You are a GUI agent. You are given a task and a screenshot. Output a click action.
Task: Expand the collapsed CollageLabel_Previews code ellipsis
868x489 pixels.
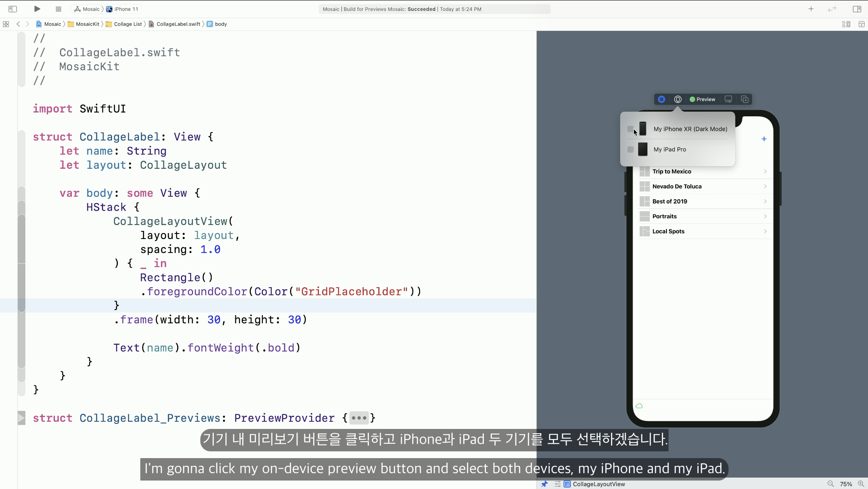point(359,418)
